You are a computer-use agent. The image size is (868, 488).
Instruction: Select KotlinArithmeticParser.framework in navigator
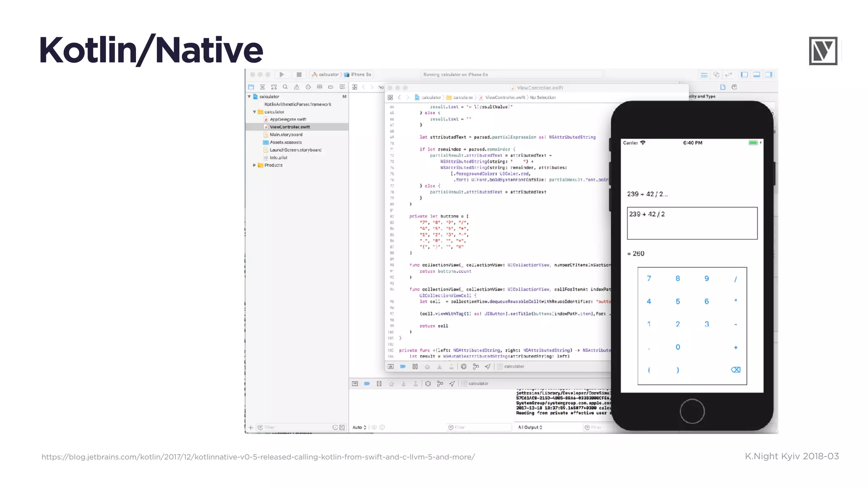pos(298,104)
